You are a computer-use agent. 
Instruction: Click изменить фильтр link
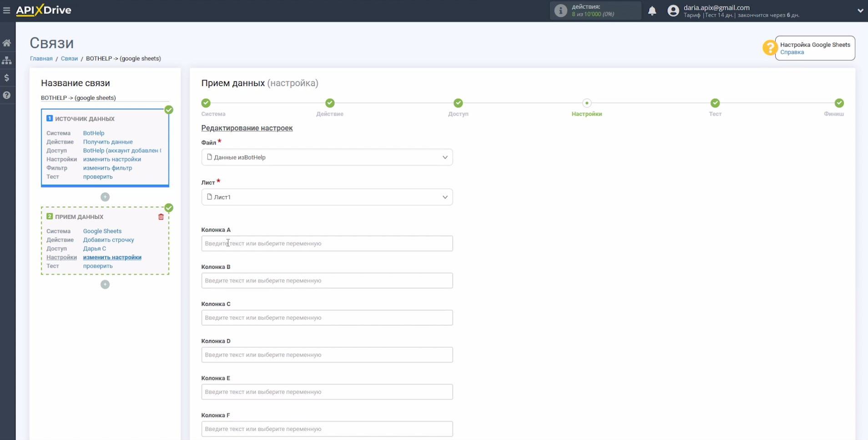(x=107, y=168)
